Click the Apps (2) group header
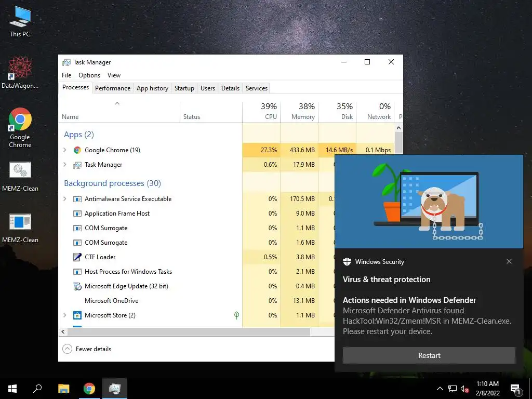The height and width of the screenshot is (399, 532). coord(79,135)
